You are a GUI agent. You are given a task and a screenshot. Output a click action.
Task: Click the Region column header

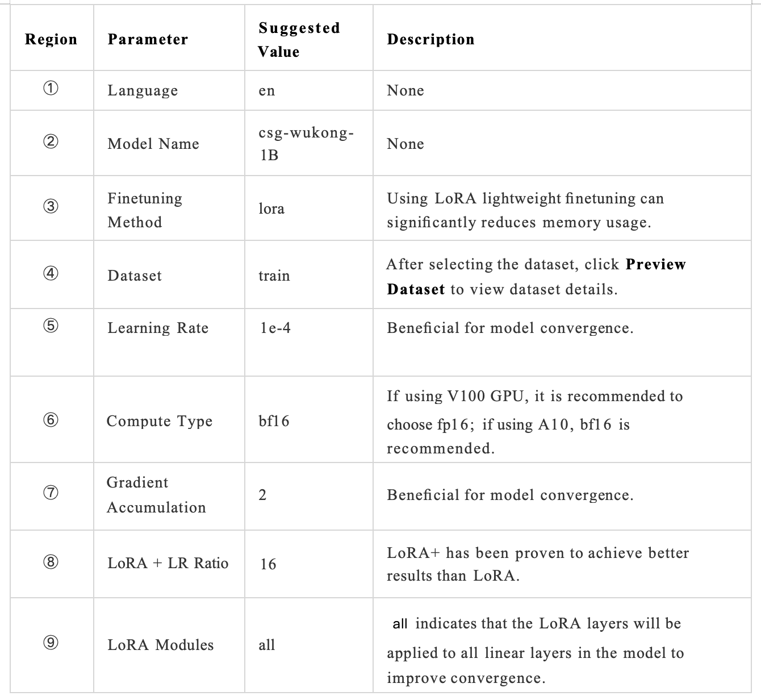click(51, 39)
